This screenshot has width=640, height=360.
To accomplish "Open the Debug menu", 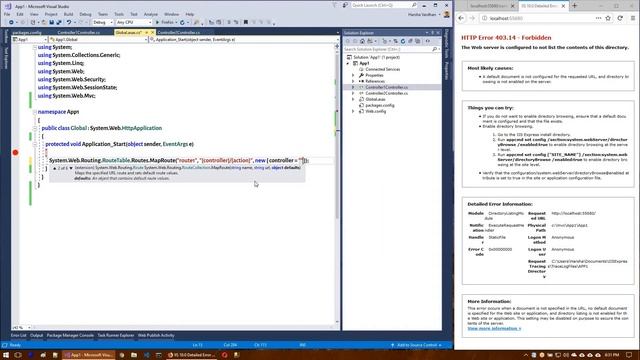I will pyautogui.click(x=85, y=14).
